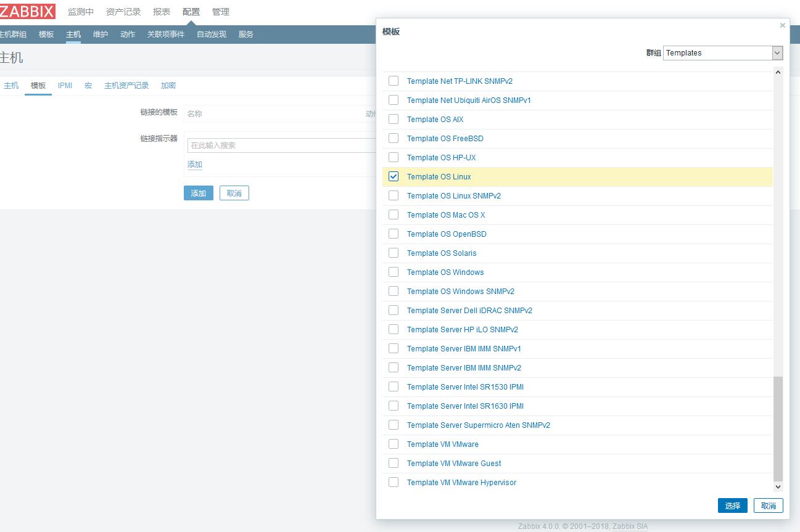800x532 pixels.
Task: Go to 维护 in the submenu
Action: (101, 35)
